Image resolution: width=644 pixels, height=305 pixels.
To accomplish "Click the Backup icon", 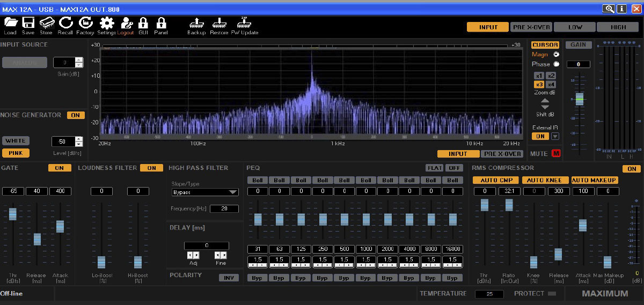I will [x=196, y=23].
